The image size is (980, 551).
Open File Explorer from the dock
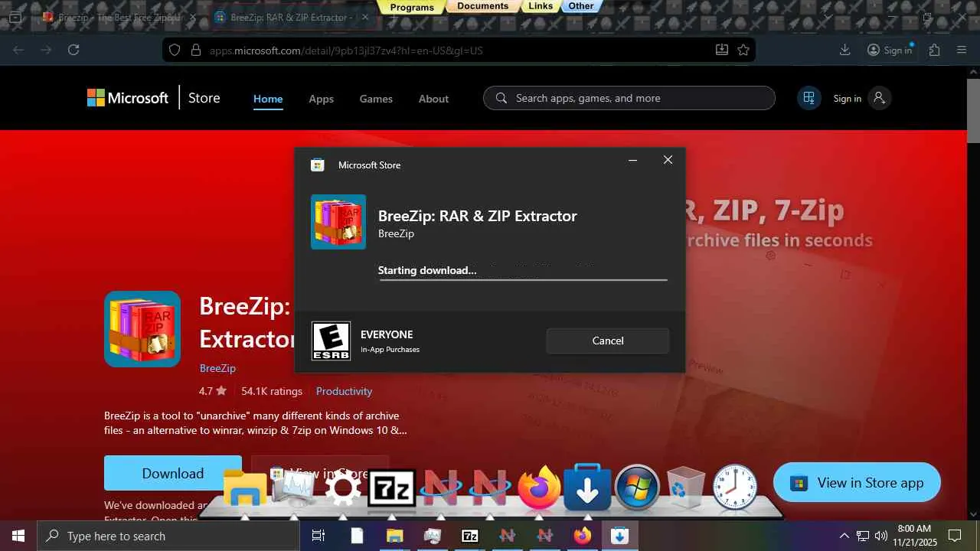[245, 488]
